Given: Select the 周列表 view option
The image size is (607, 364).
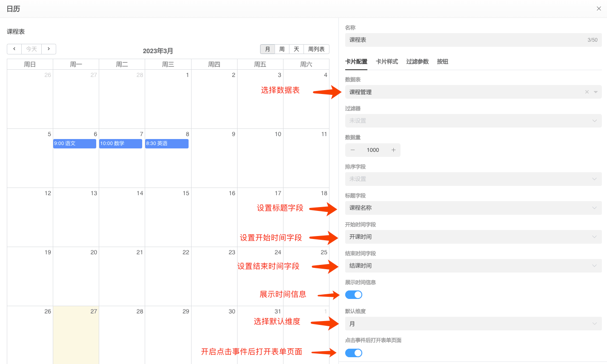Looking at the screenshot, I should (x=316, y=49).
